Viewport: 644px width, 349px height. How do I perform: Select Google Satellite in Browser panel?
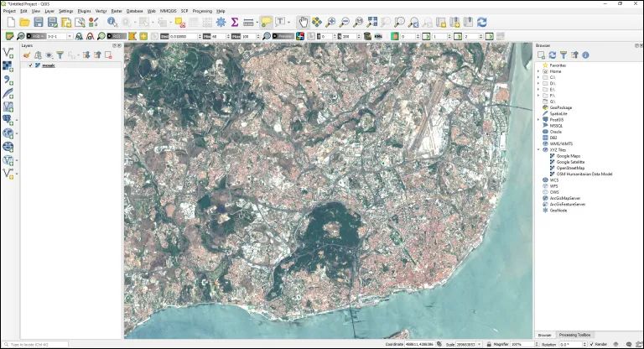(570, 162)
